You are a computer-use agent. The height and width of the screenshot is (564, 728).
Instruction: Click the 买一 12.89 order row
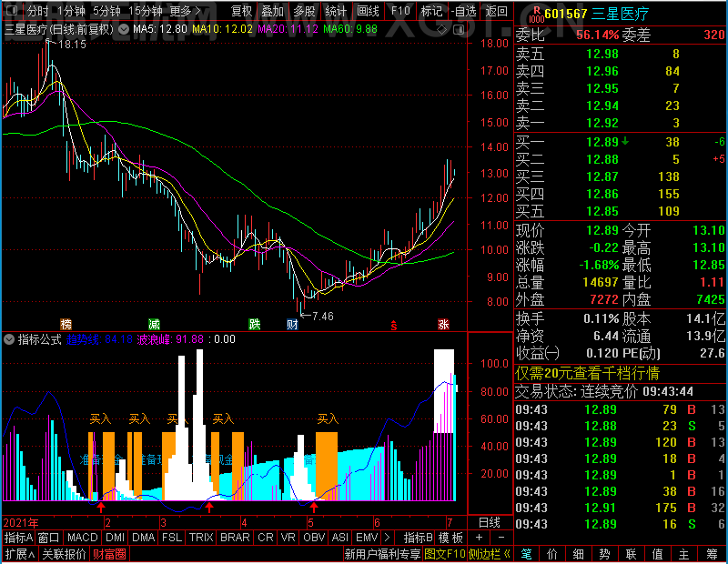coord(621,142)
